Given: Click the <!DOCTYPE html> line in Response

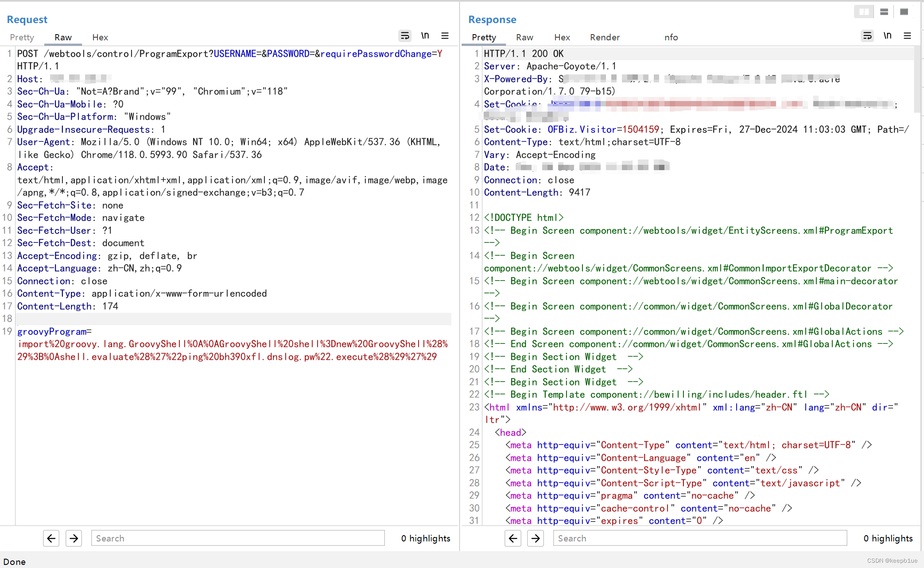Looking at the screenshot, I should [x=524, y=218].
